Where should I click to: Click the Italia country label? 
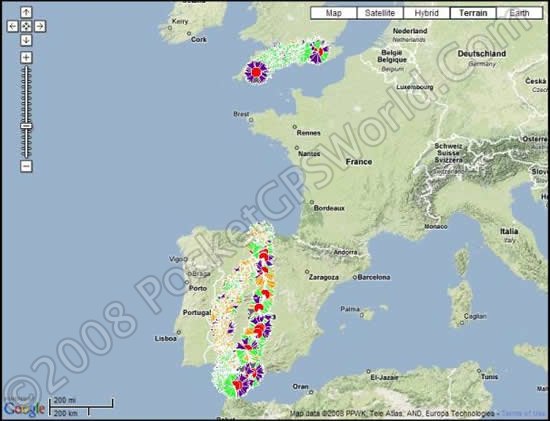509,231
